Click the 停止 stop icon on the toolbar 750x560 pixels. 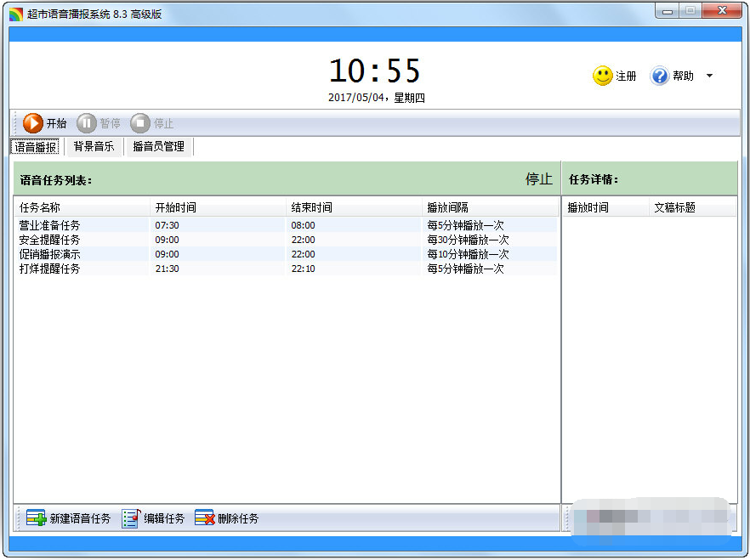pyautogui.click(x=138, y=122)
